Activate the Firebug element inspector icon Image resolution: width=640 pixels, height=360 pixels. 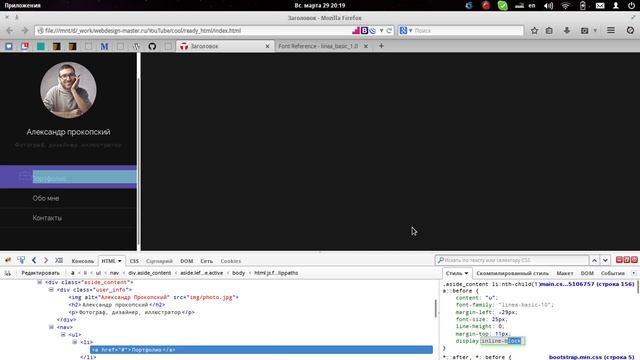pyautogui.click(x=21, y=260)
